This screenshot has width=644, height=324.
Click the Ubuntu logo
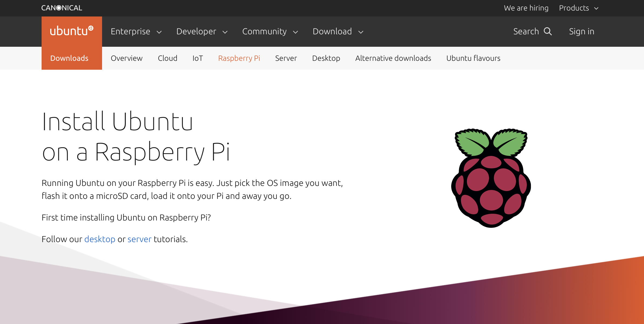tap(72, 31)
